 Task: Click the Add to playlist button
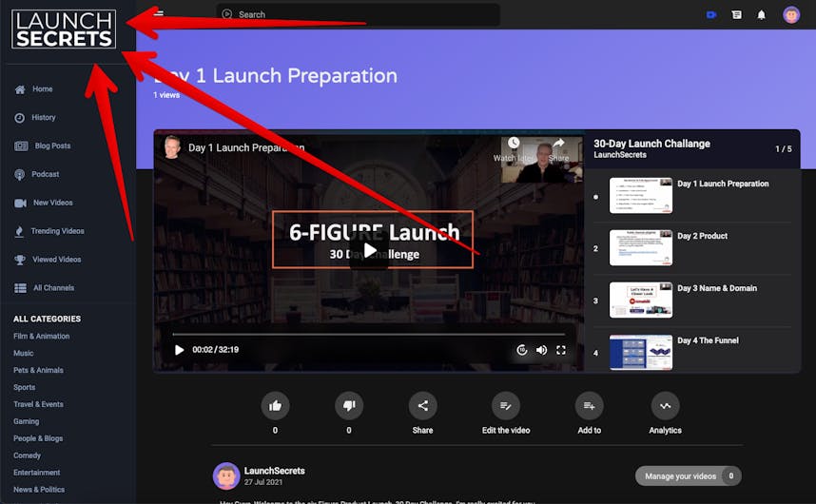click(589, 406)
